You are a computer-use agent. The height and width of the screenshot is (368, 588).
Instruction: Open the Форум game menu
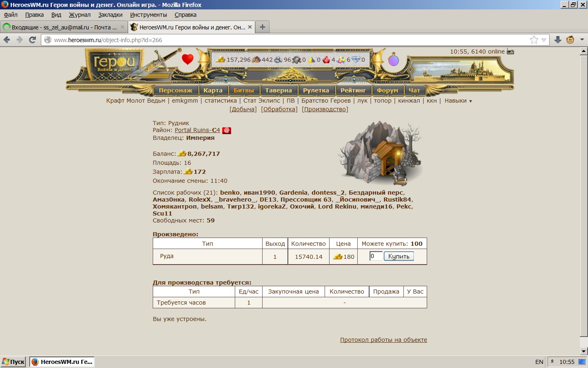pyautogui.click(x=388, y=90)
